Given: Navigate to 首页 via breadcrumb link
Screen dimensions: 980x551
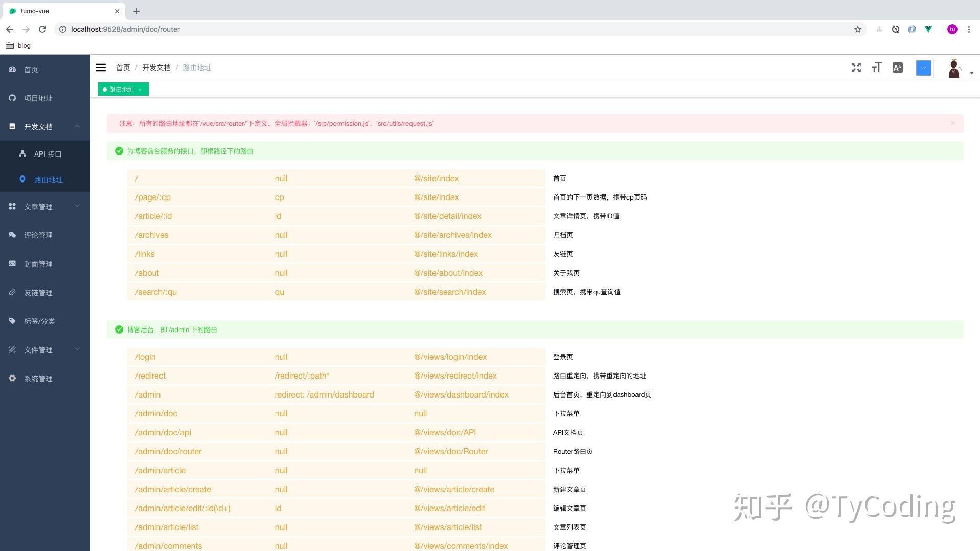Looking at the screenshot, I should 123,67.
